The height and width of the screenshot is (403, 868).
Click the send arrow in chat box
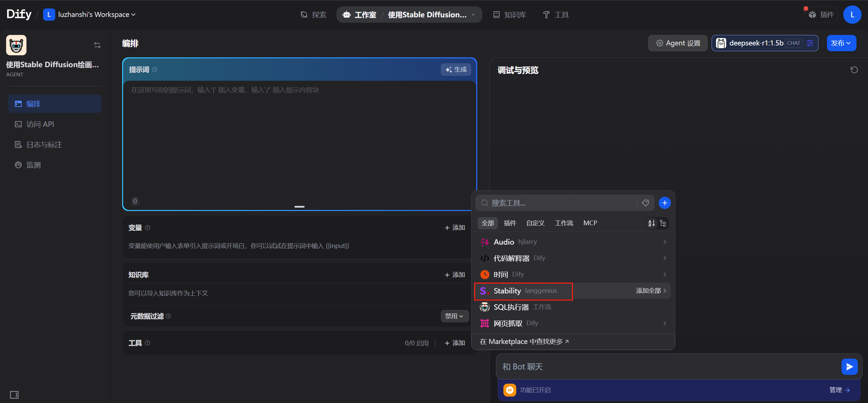849,367
